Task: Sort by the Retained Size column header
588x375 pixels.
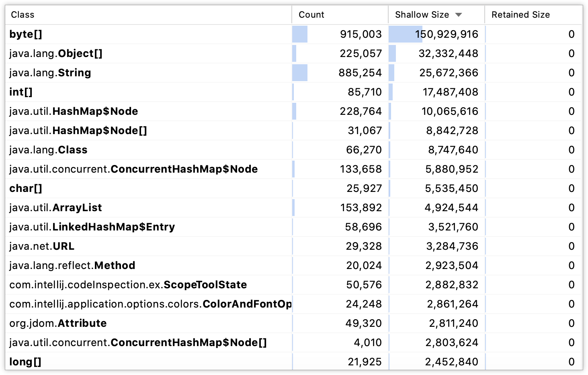Action: click(x=520, y=14)
